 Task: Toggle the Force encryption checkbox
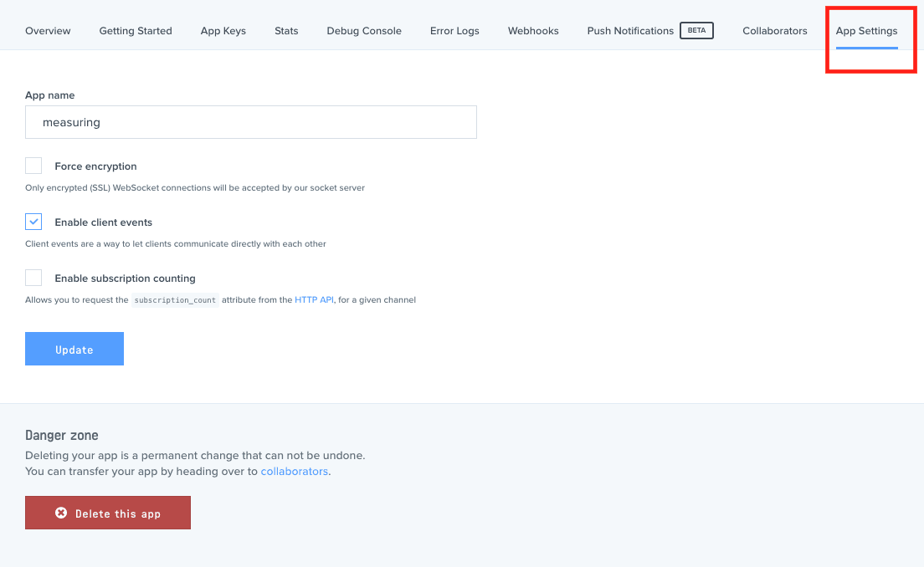(33, 166)
